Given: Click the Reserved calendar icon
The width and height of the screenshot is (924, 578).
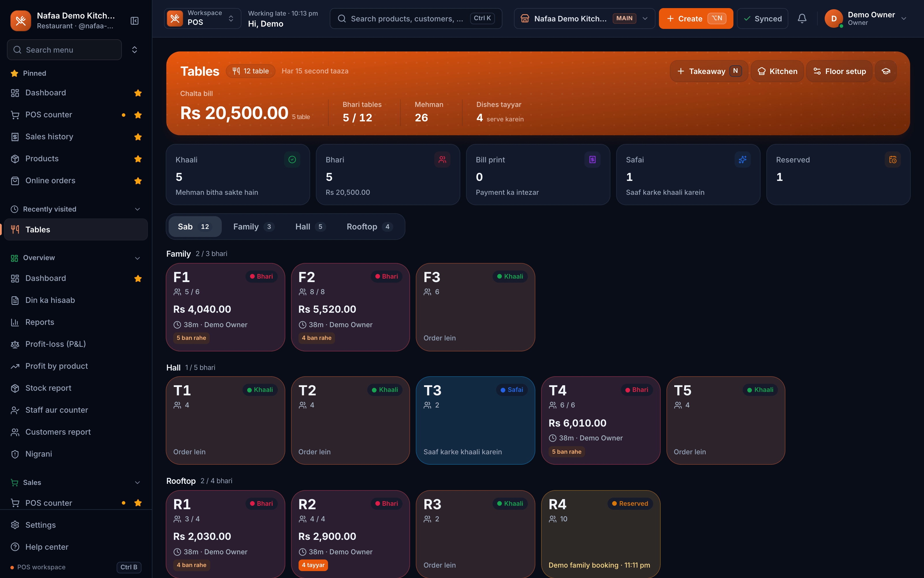Looking at the screenshot, I should point(892,160).
